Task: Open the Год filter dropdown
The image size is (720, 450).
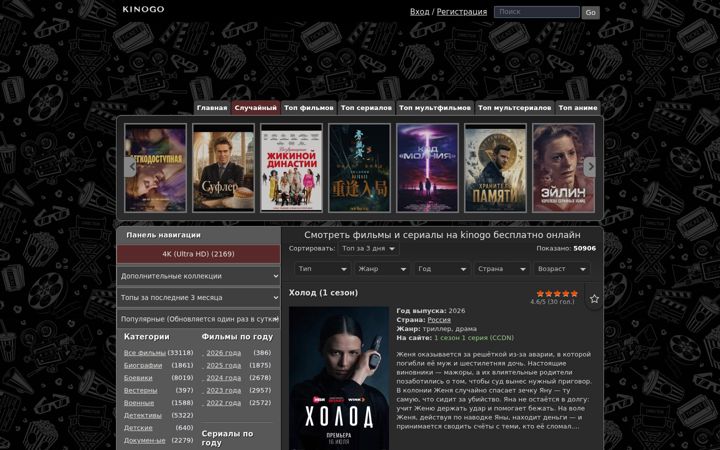Action: point(442,269)
